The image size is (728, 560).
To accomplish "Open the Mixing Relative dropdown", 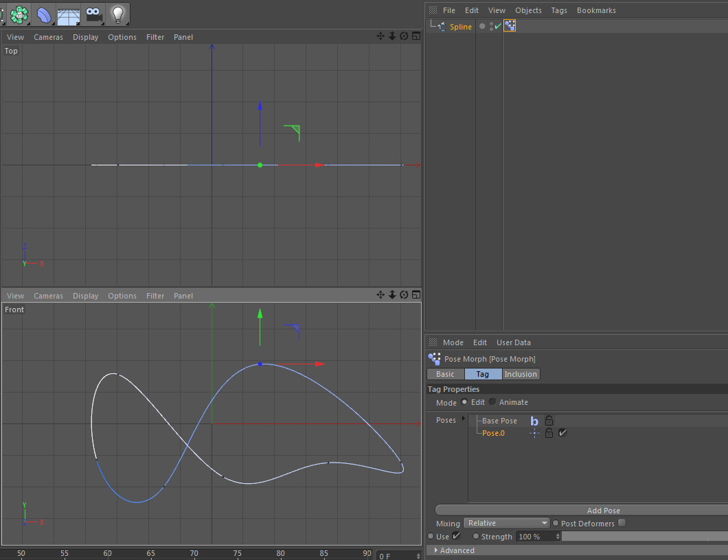I will (x=507, y=523).
